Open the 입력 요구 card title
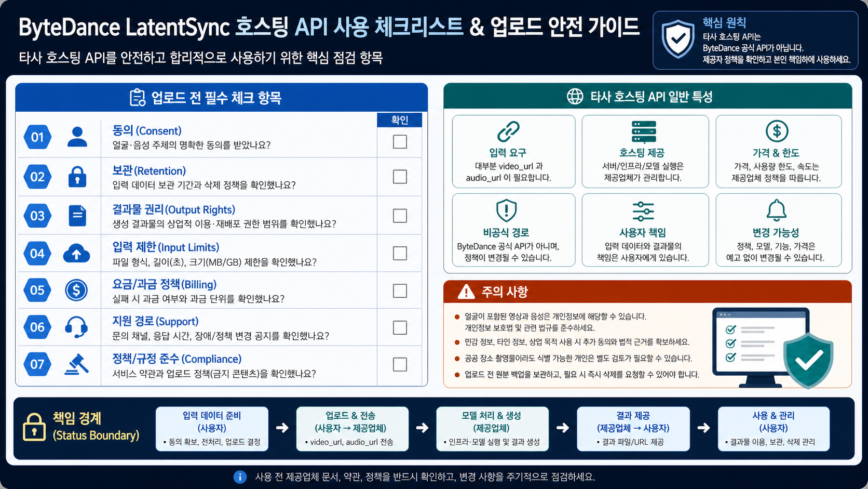This screenshot has height=489, width=868. click(508, 153)
